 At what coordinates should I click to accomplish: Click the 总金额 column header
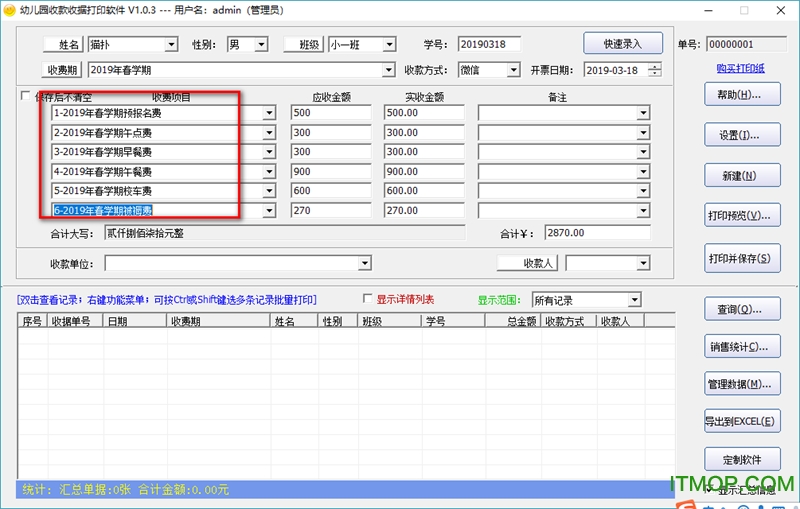[x=521, y=322]
